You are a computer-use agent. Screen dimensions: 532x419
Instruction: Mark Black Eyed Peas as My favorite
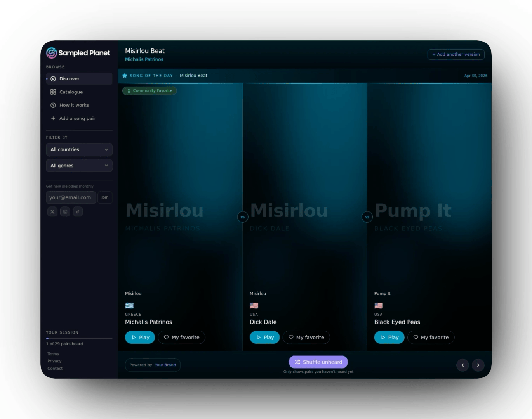point(431,338)
